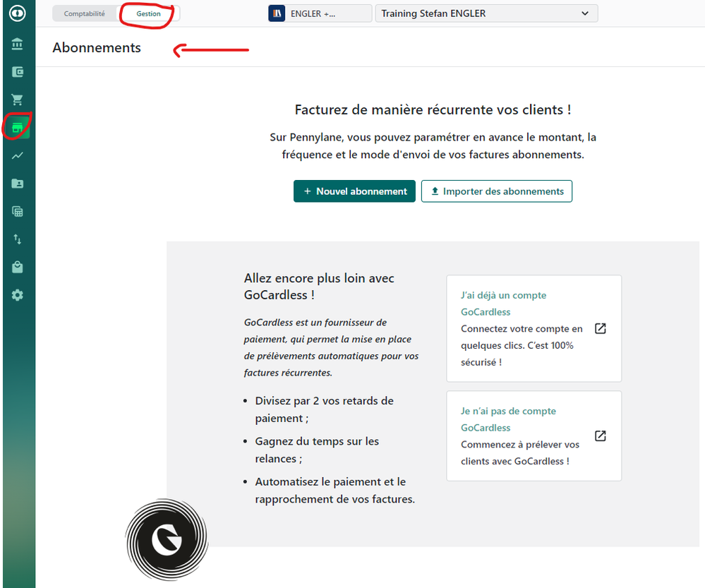Open the calculator icon in sidebar
The width and height of the screenshot is (705, 588).
pyautogui.click(x=17, y=211)
